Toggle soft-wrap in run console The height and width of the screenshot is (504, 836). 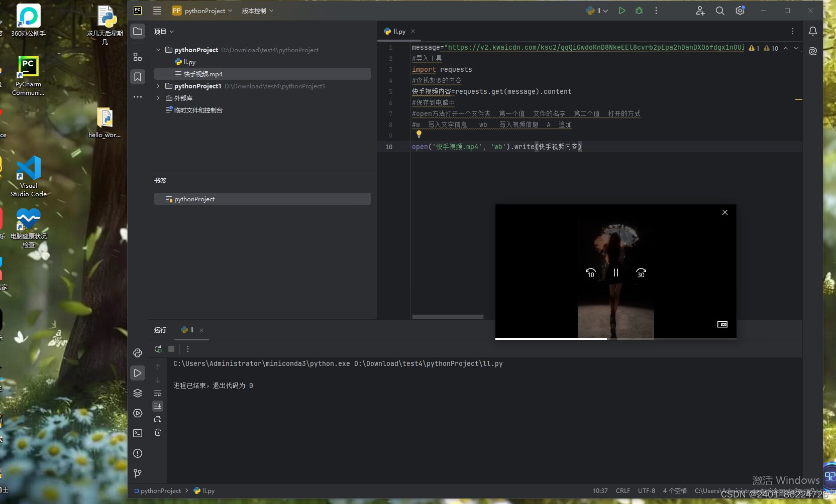[x=158, y=393]
